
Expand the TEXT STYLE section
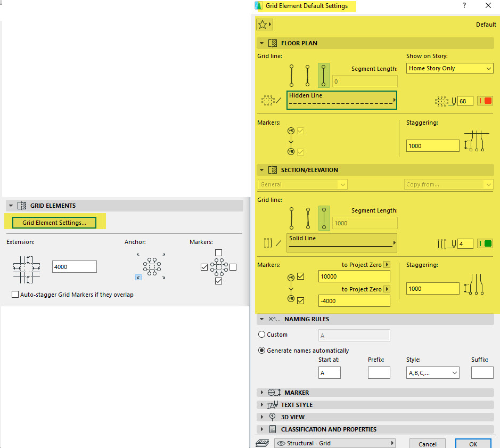297,405
